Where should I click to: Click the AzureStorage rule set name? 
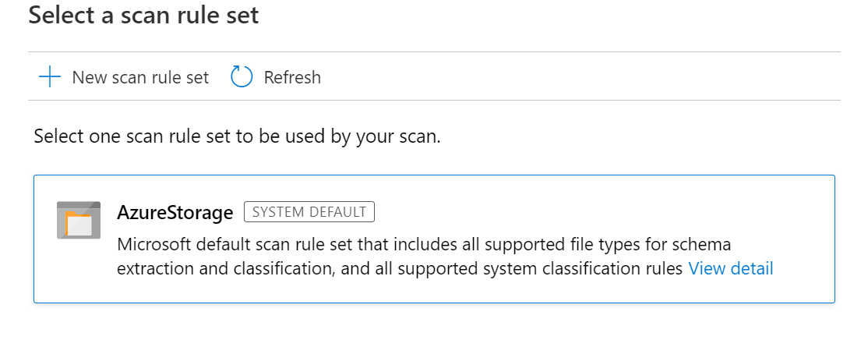(175, 212)
